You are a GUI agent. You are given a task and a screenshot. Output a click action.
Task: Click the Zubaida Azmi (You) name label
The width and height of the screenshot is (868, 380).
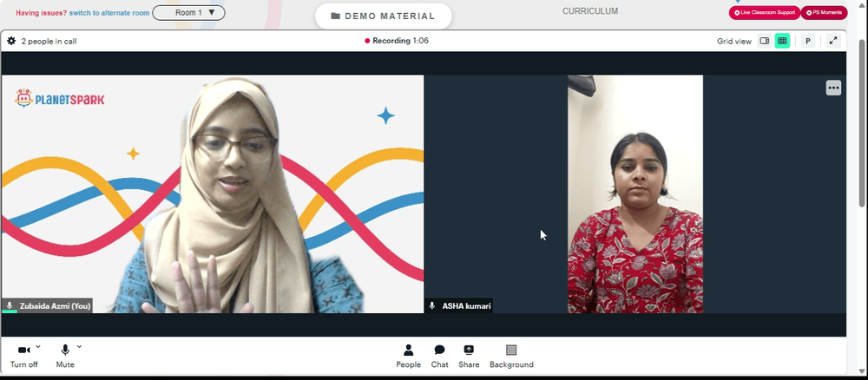coord(47,306)
